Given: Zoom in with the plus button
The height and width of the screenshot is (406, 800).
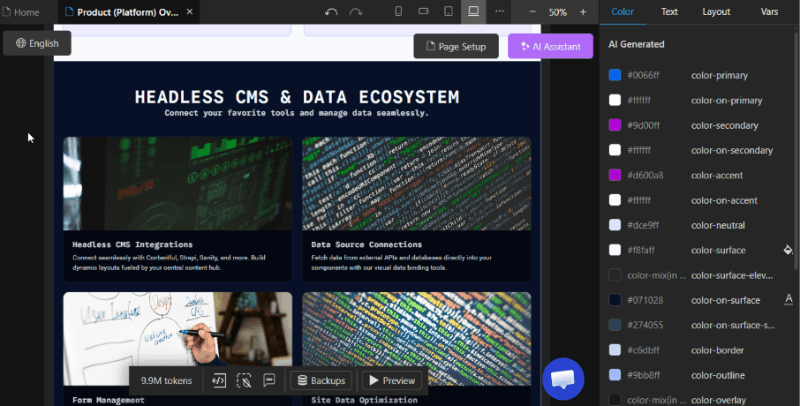Looking at the screenshot, I should [582, 12].
